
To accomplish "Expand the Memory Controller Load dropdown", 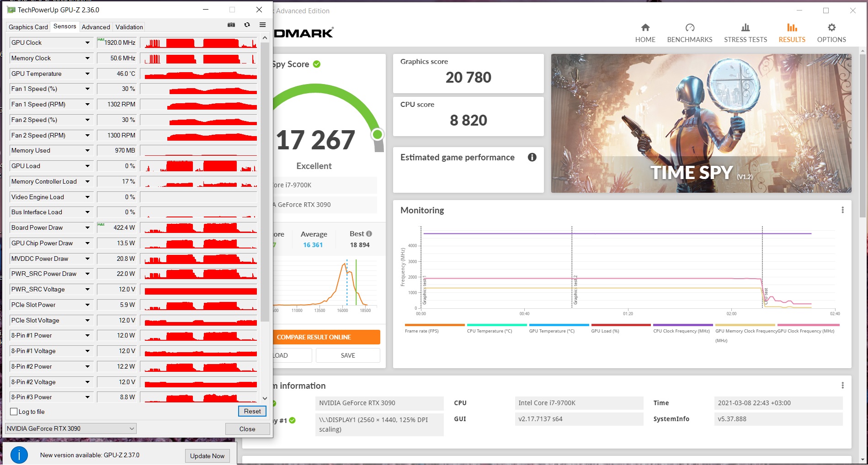I will click(87, 182).
